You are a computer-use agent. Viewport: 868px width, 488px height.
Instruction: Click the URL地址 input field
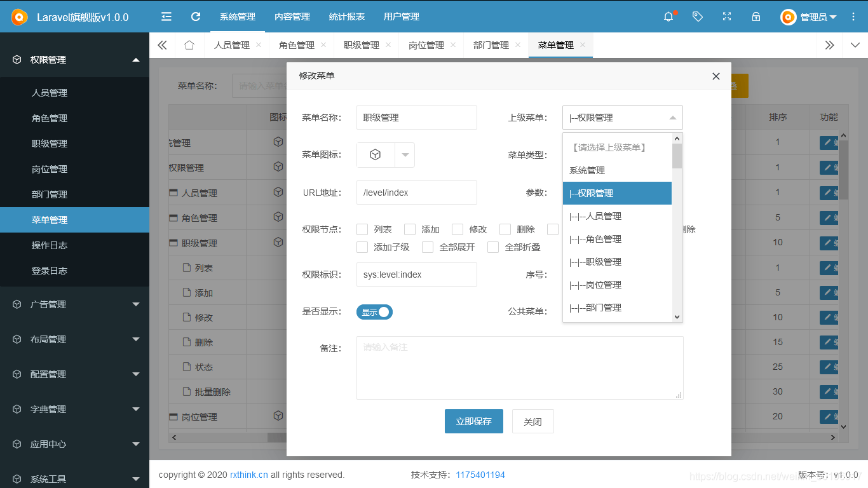point(417,193)
